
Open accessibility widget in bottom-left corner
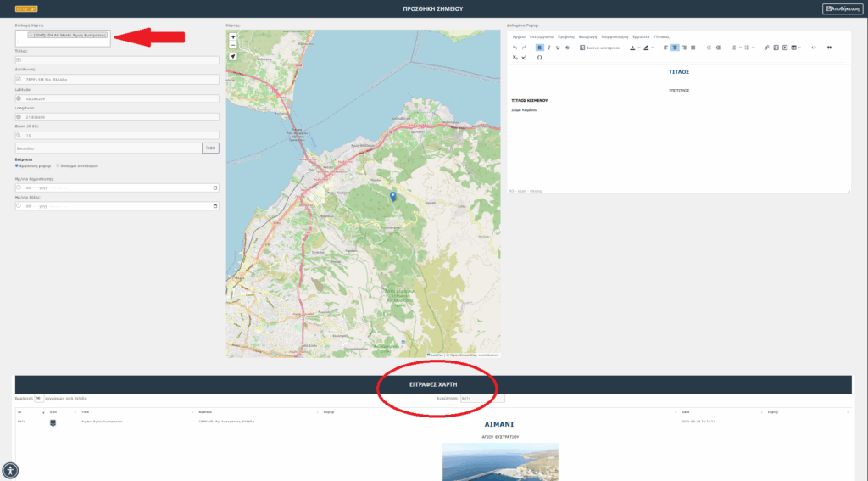pyautogui.click(x=9, y=471)
